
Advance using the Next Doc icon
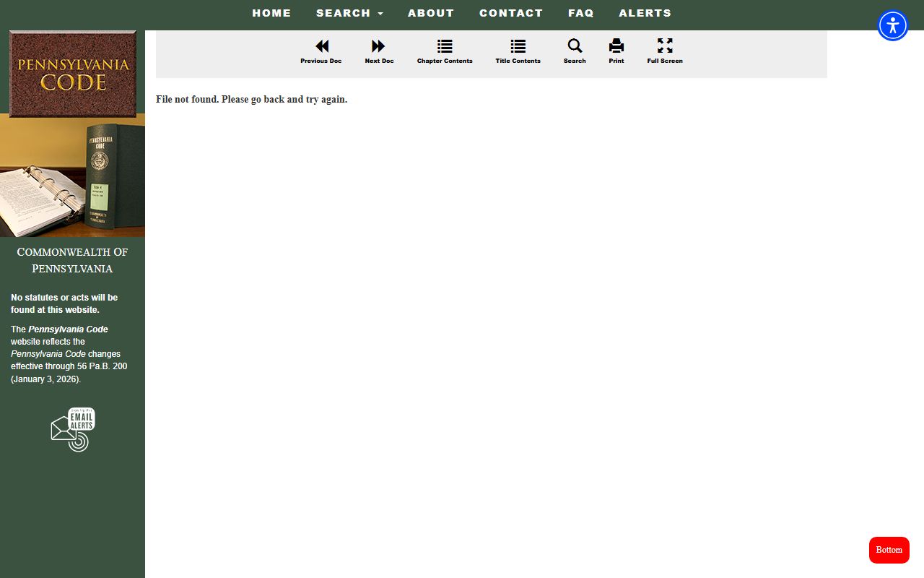click(378, 47)
